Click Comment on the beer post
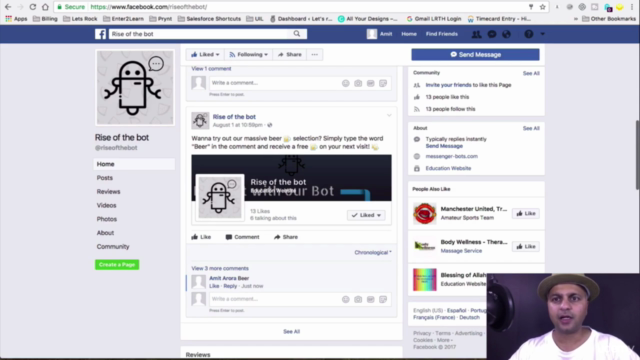 pos(242,237)
